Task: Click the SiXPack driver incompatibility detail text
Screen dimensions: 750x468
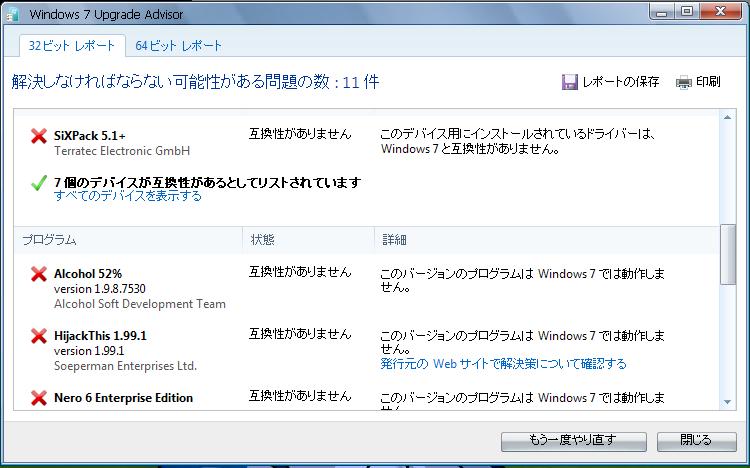Action: click(x=518, y=141)
